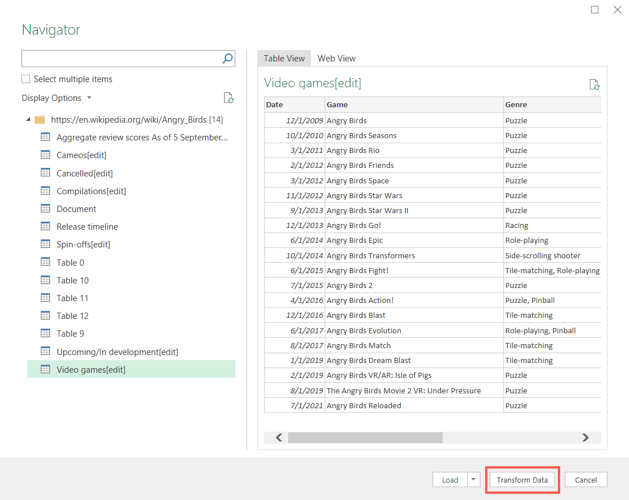Viewport: 629px width, 500px height.
Task: Click the Racing genre cell
Action: [x=552, y=225]
